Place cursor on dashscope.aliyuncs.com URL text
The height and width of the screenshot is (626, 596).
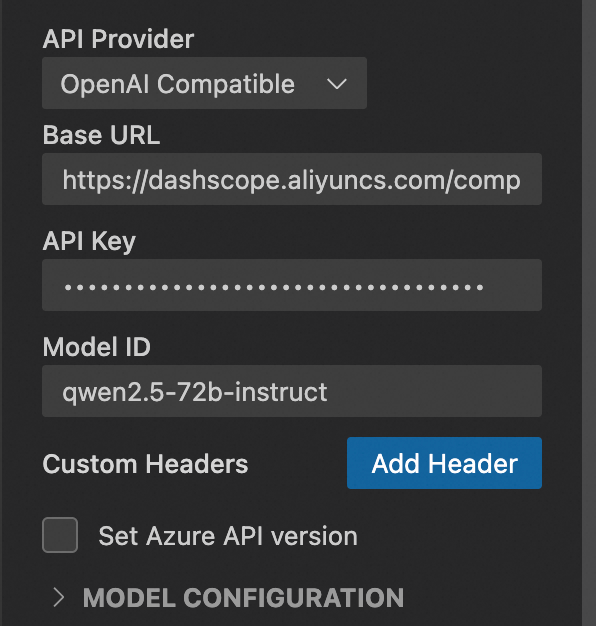pos(291,180)
